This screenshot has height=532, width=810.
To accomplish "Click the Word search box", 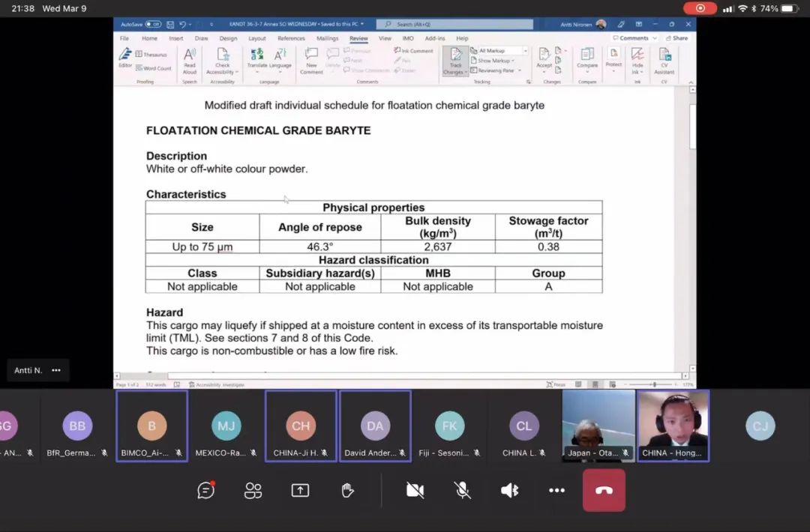I will pos(454,24).
